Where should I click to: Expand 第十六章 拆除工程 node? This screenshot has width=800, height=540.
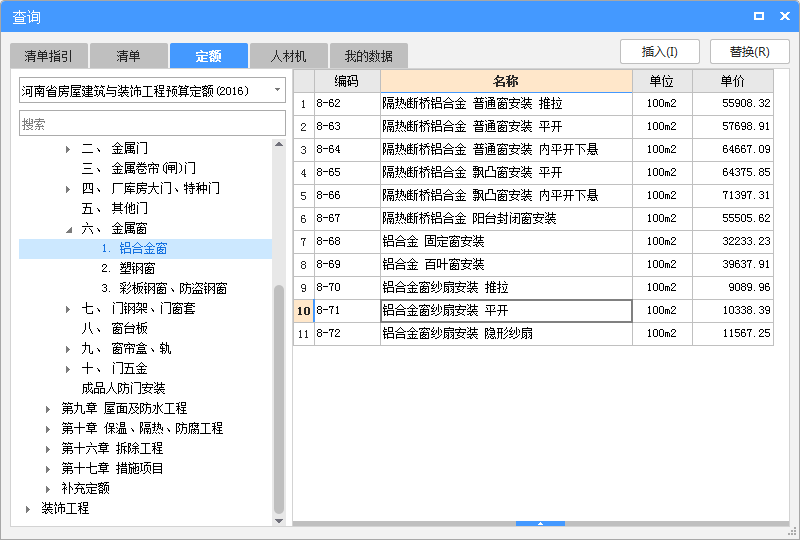click(48, 449)
